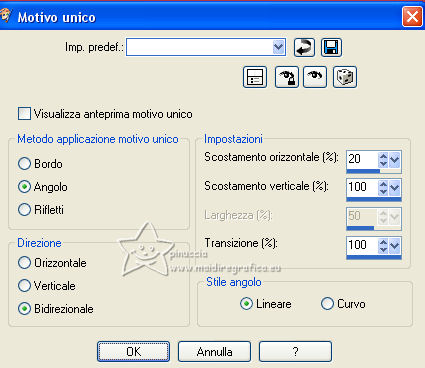Open Scostamento verticale dropdown arrow
425x368 pixels.
(395, 188)
